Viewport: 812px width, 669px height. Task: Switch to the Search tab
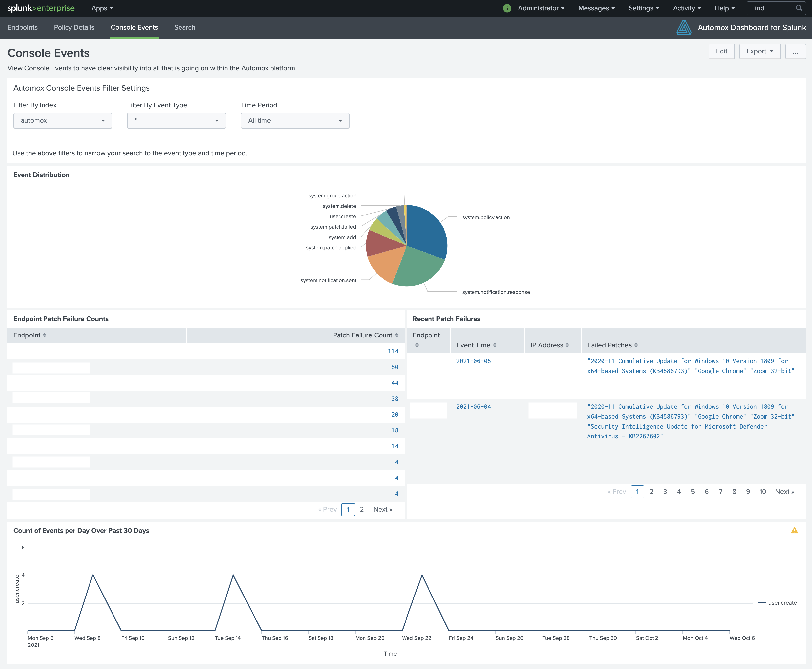[x=184, y=27]
